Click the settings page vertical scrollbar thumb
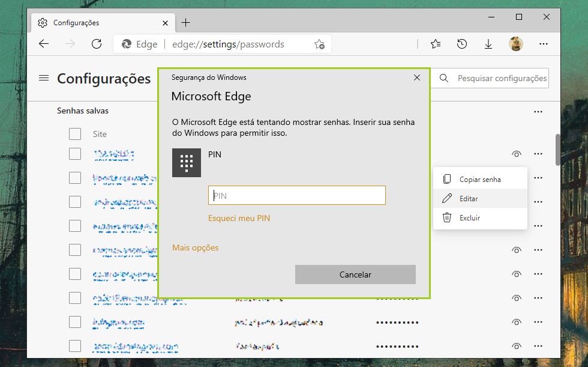 pos(557,150)
